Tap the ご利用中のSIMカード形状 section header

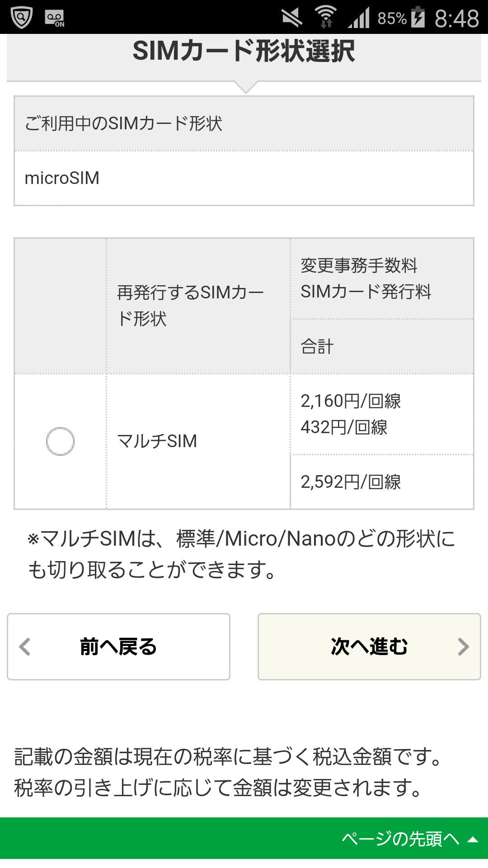pos(244,123)
